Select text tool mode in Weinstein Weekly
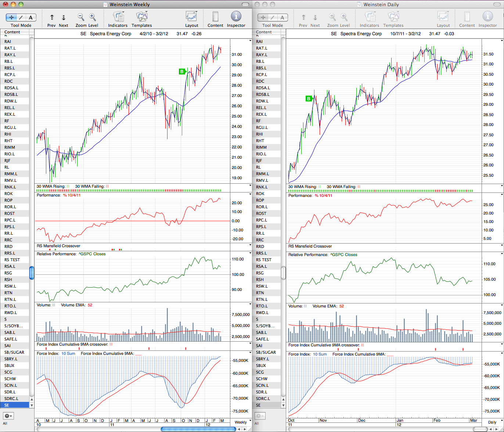 click(x=31, y=18)
